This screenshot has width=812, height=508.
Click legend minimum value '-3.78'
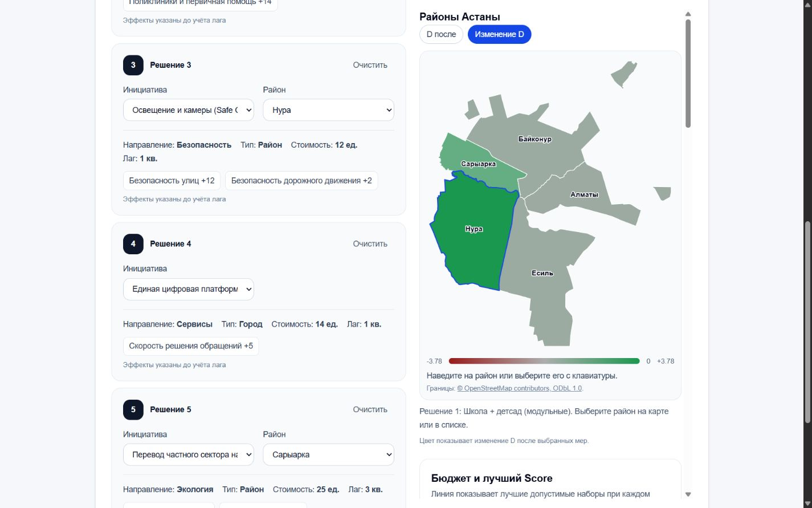coord(434,361)
